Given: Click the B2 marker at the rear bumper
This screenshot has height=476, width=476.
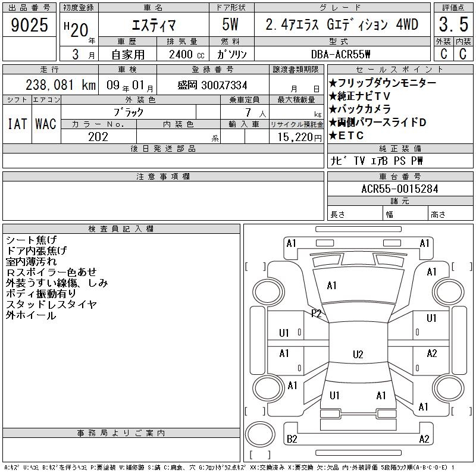Looking at the screenshot, I should tap(292, 439).
